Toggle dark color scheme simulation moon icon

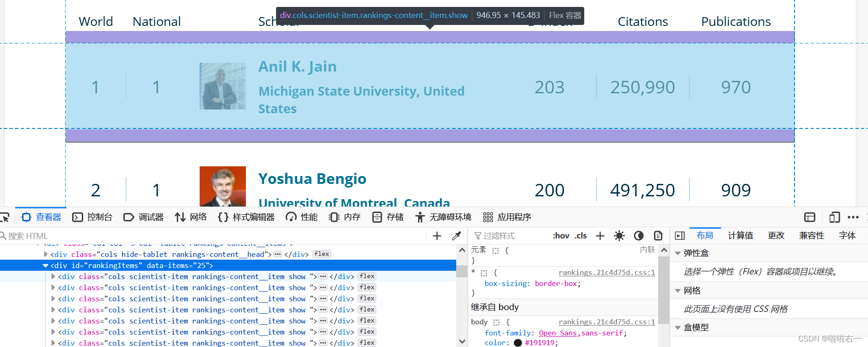pos(639,236)
